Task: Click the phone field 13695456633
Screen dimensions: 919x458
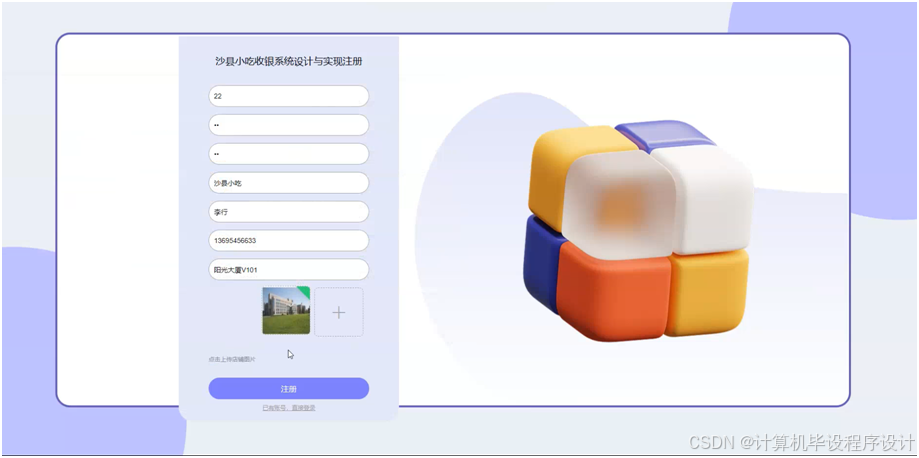Action: [288, 240]
